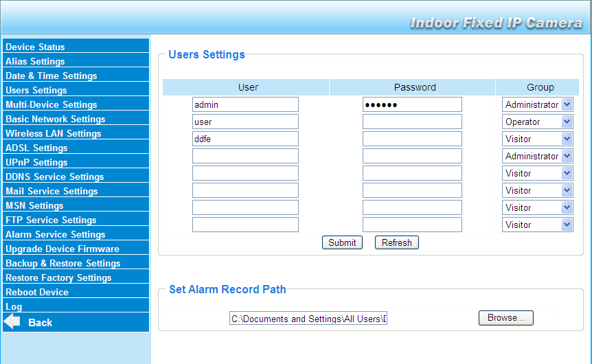Open UPnP Settings
This screenshot has height=364, width=592.
[x=76, y=161]
